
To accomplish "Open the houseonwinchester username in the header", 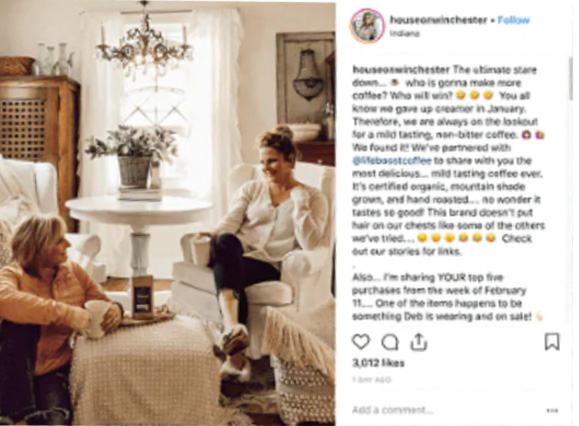I will [438, 20].
